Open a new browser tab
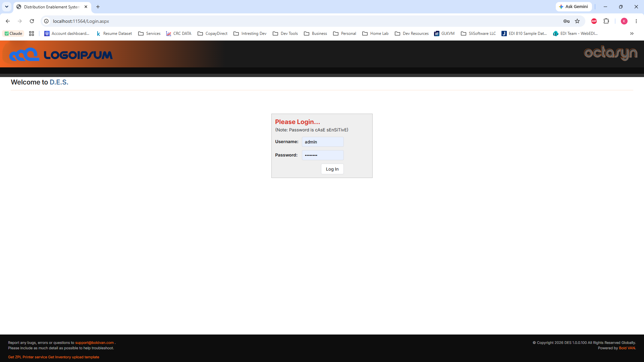This screenshot has height=362, width=644. pyautogui.click(x=98, y=7)
